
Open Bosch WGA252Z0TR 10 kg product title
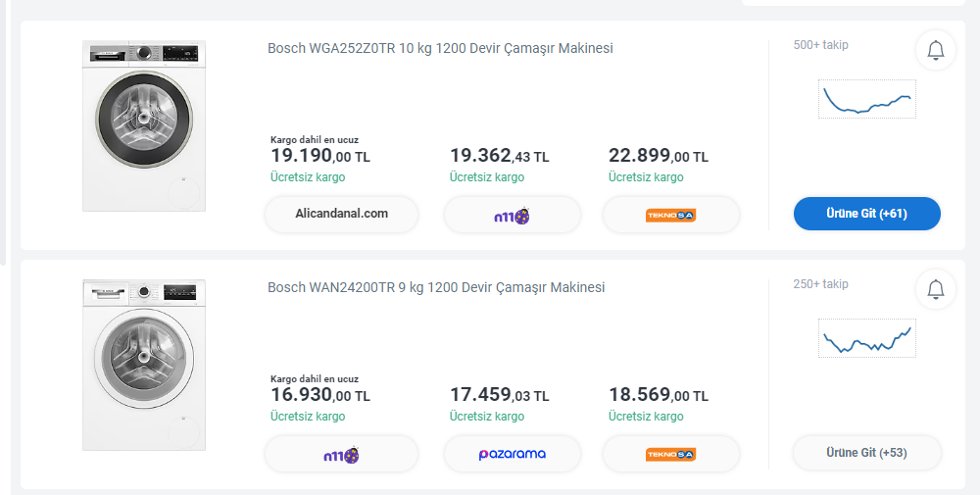click(440, 48)
